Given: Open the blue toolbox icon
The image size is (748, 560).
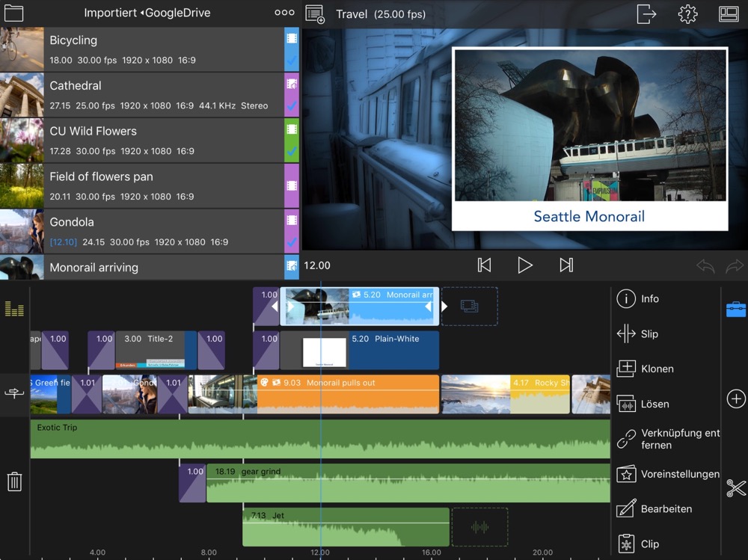Looking at the screenshot, I should click(736, 309).
